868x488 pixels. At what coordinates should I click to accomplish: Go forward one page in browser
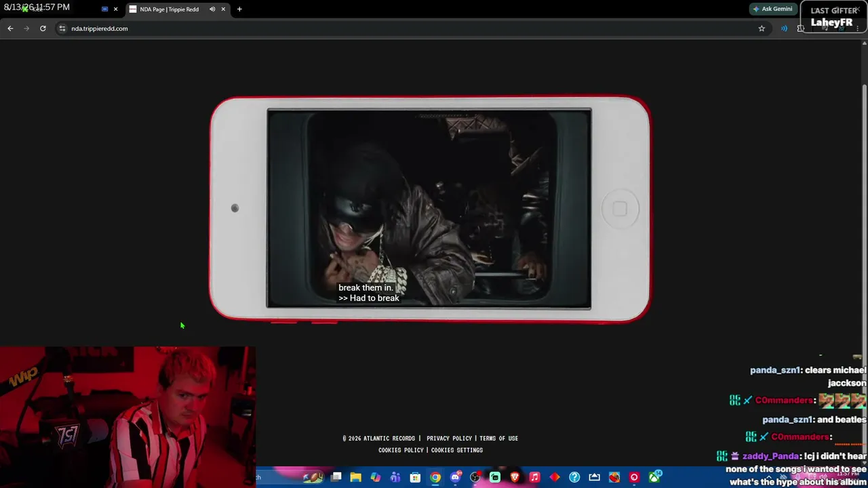26,28
